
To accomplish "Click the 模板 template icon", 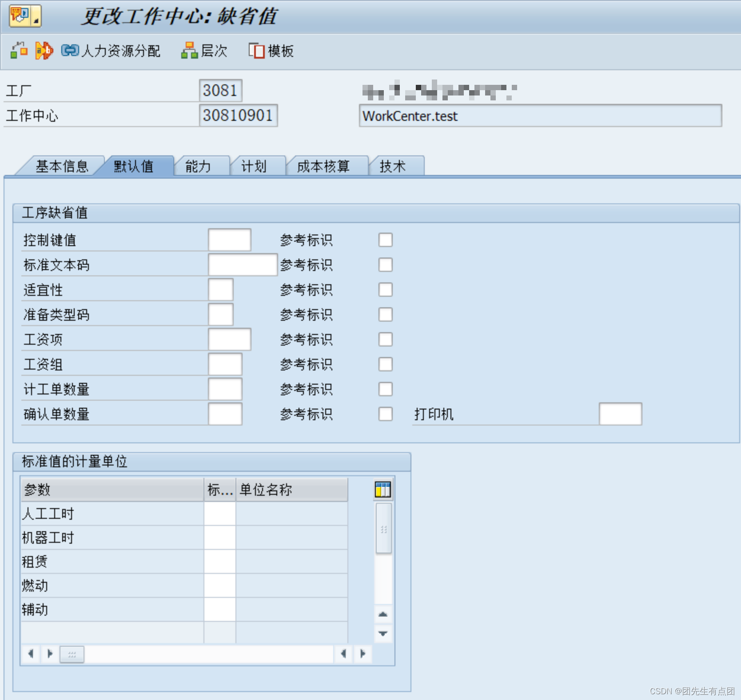I will [x=257, y=51].
